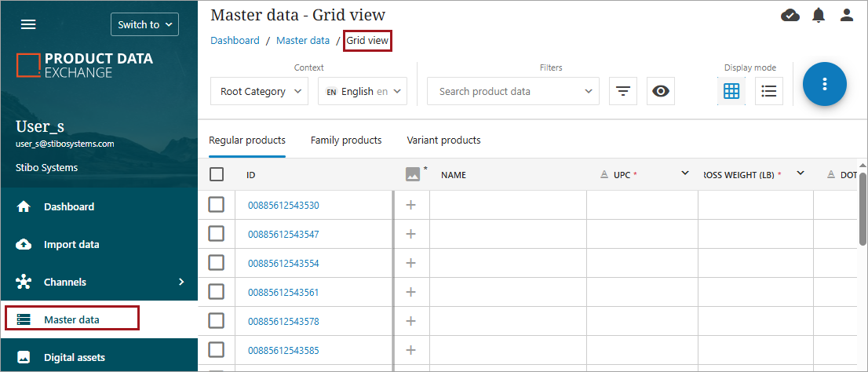Switch to list display mode
The width and height of the screenshot is (868, 372).
click(769, 91)
